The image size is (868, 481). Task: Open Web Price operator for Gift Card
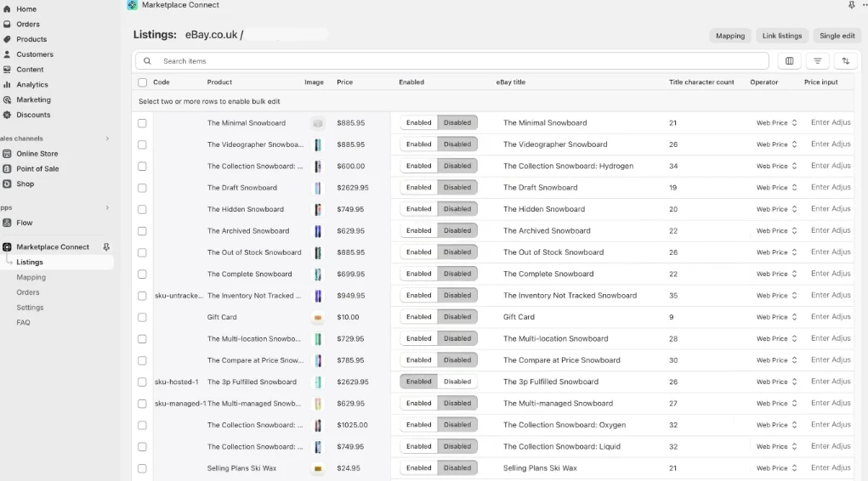tap(776, 317)
